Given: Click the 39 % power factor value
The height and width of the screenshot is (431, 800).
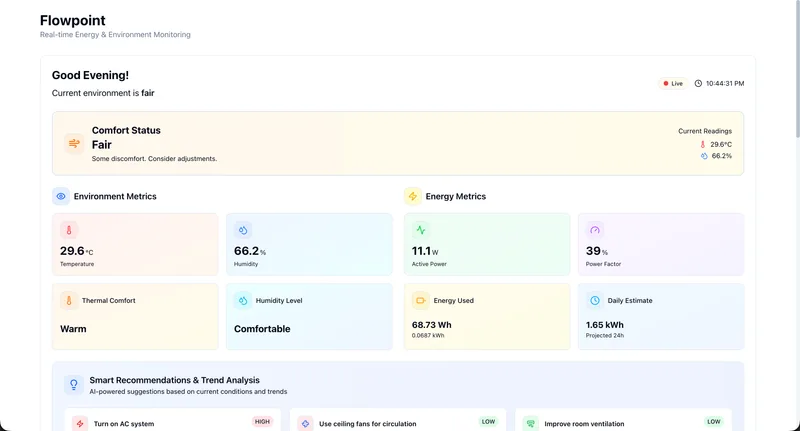Looking at the screenshot, I should pos(597,251).
